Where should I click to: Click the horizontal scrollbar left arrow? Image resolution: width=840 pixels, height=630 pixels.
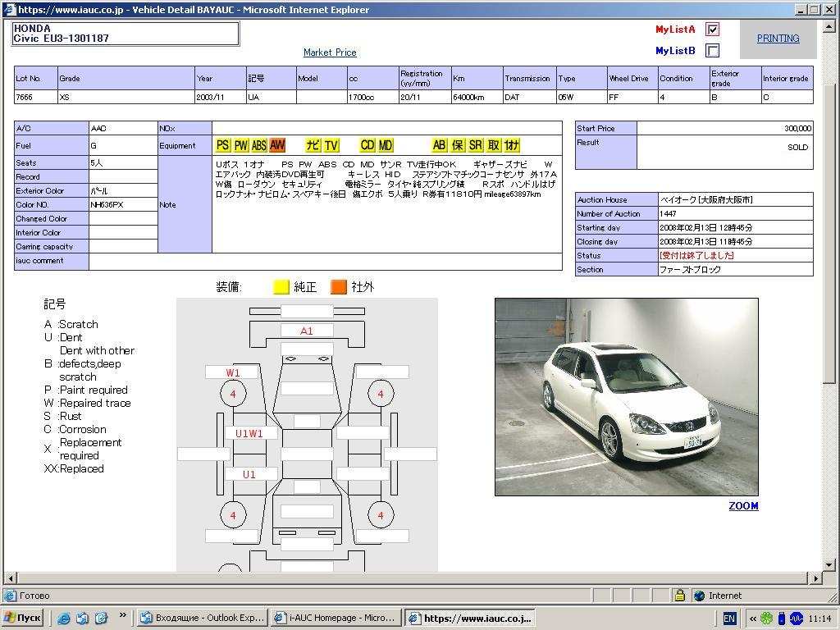(x=10, y=578)
